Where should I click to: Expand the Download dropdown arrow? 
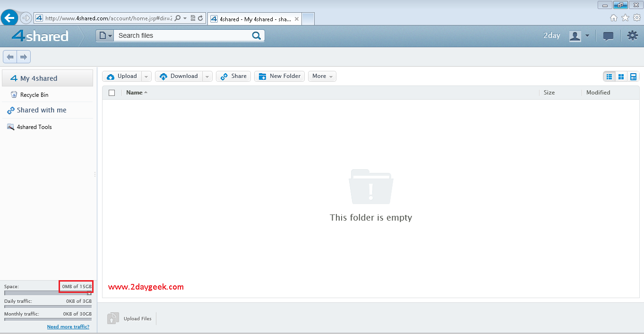coord(207,76)
